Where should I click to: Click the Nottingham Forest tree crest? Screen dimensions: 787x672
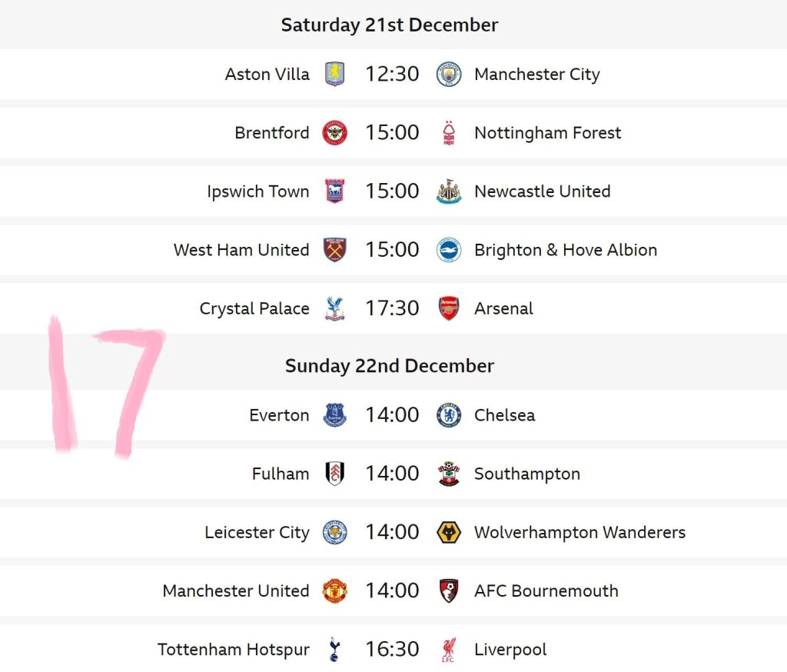point(449,133)
